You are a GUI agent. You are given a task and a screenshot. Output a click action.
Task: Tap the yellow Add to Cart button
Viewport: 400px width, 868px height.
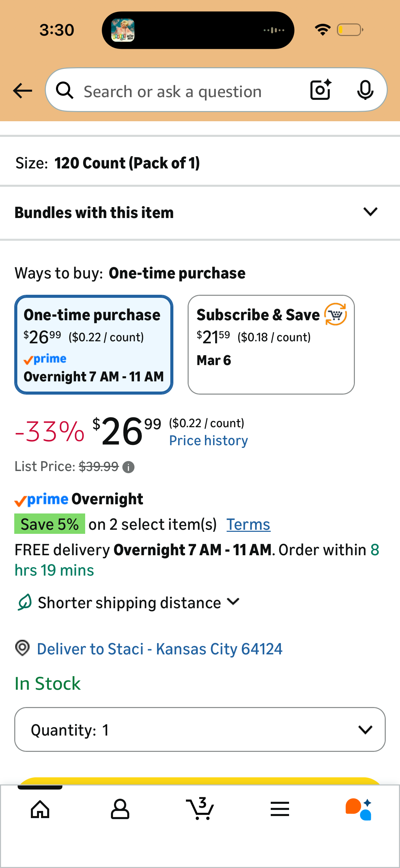point(200,781)
